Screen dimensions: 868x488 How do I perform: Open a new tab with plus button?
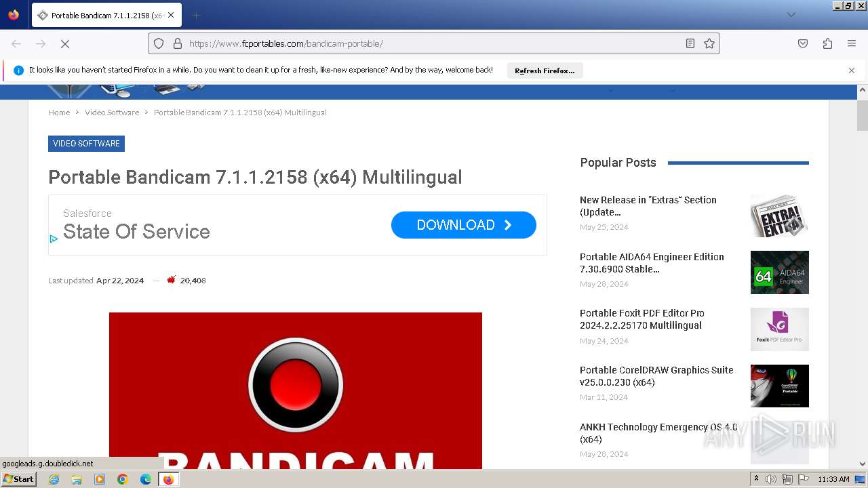[x=196, y=15]
